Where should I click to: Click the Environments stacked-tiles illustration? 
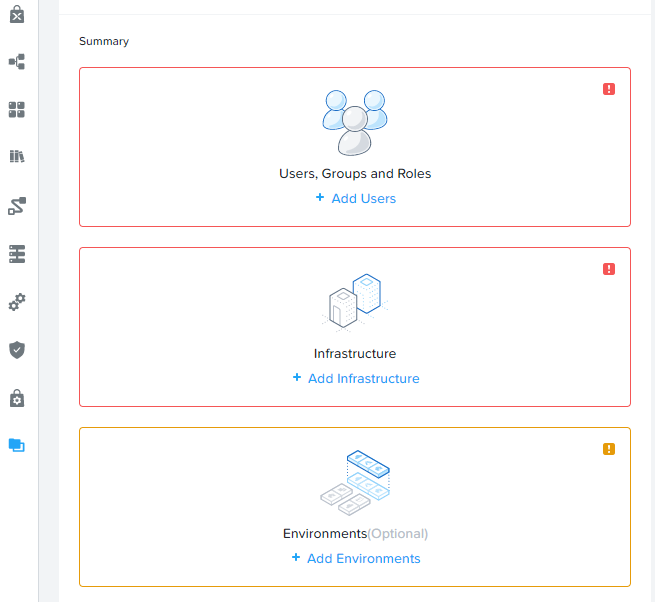[355, 483]
